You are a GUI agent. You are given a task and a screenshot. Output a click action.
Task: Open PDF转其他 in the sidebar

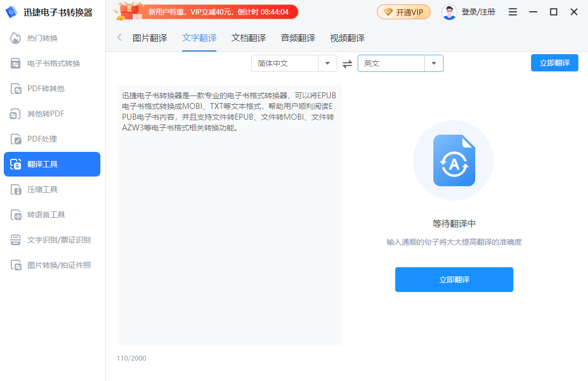pyautogui.click(x=52, y=89)
